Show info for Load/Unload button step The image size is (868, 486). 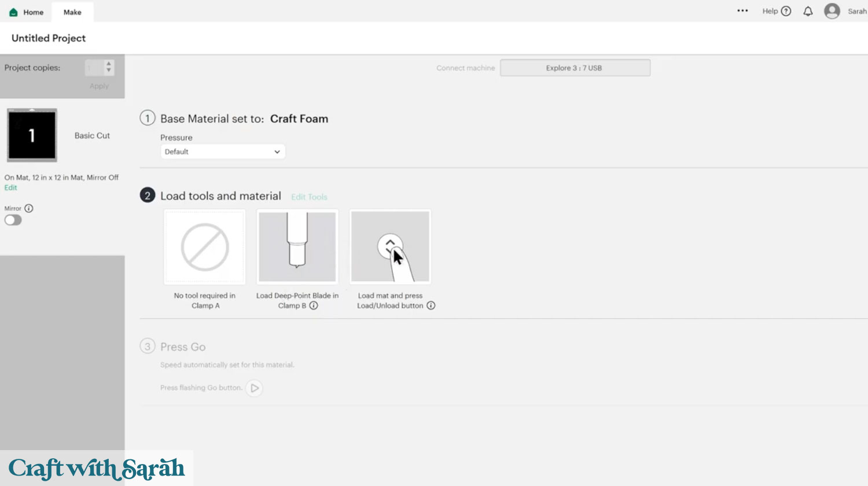431,305
